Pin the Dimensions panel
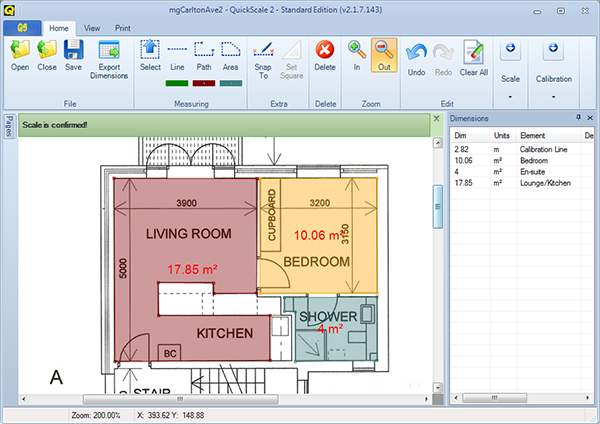The height and width of the screenshot is (424, 600). (x=578, y=118)
